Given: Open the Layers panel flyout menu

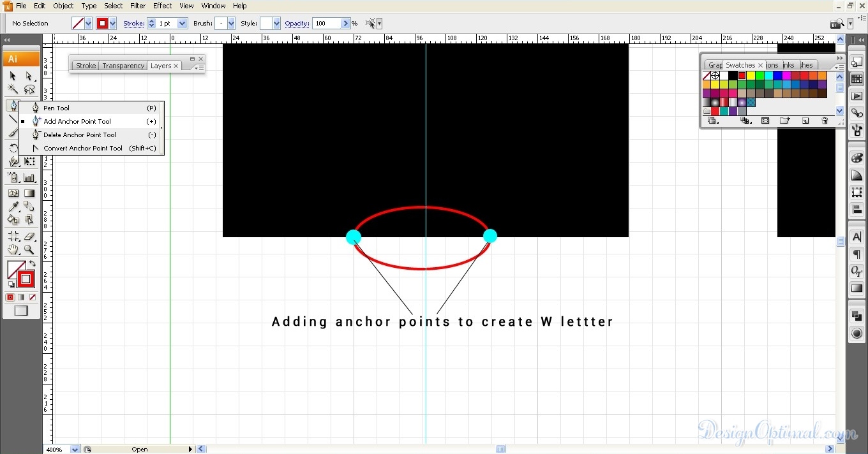Looking at the screenshot, I should point(198,68).
